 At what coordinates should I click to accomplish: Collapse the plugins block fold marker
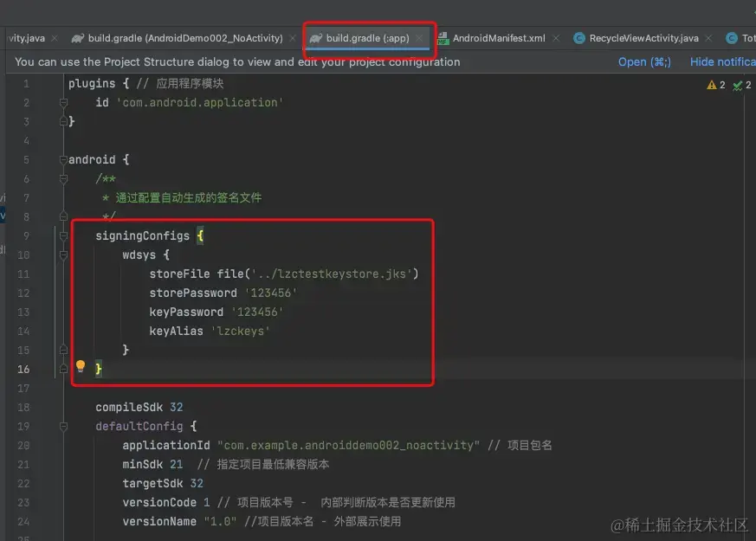coord(63,102)
